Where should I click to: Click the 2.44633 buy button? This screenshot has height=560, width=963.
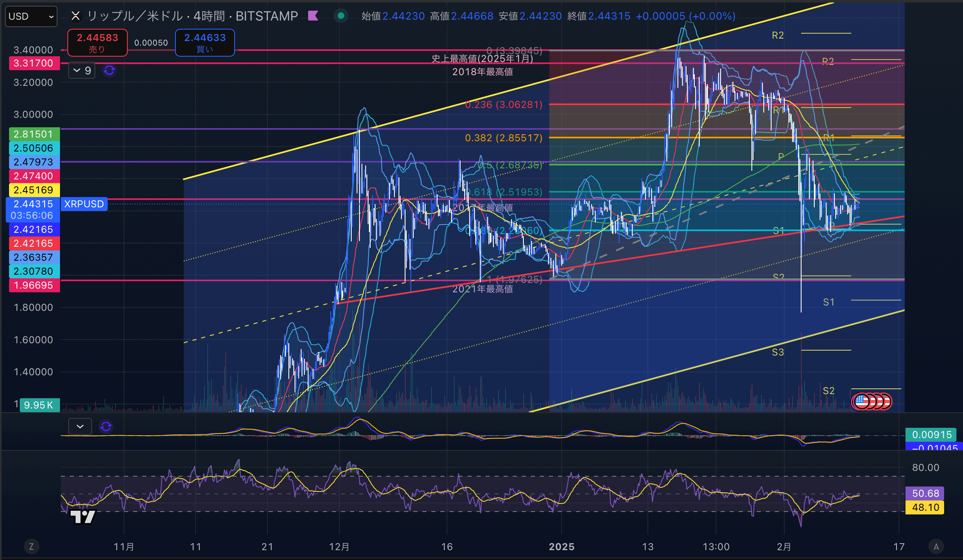(205, 43)
